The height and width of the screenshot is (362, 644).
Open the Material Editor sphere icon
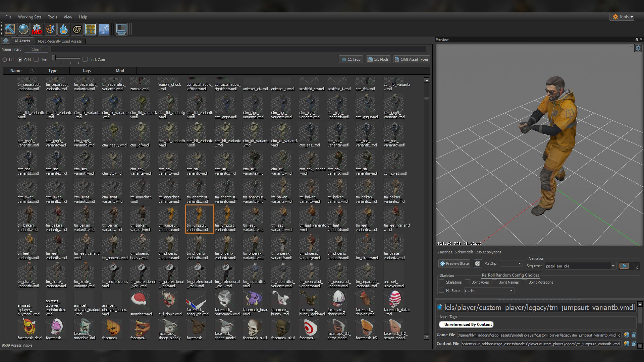[x=23, y=29]
